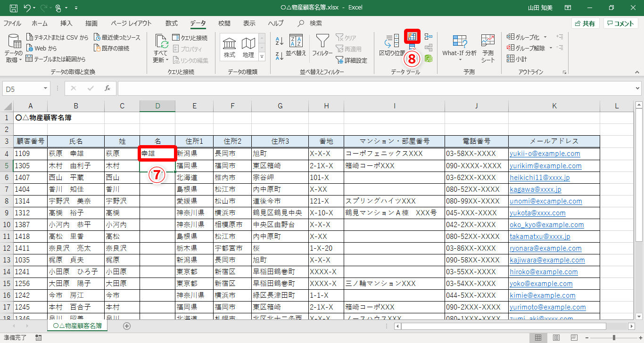Choose the 株式 data type
The image size is (644, 343).
click(x=230, y=48)
